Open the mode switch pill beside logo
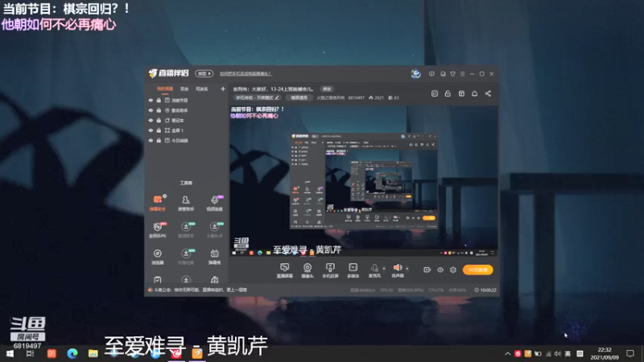 [204, 73]
